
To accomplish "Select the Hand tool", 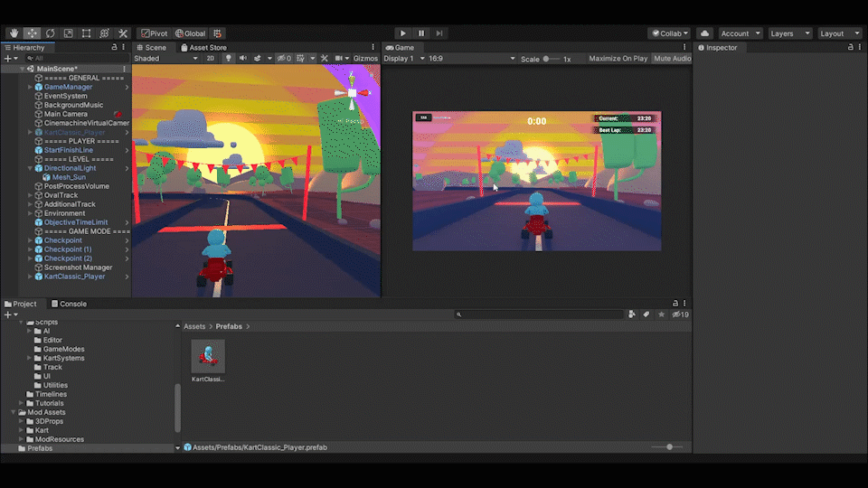I will (x=14, y=33).
